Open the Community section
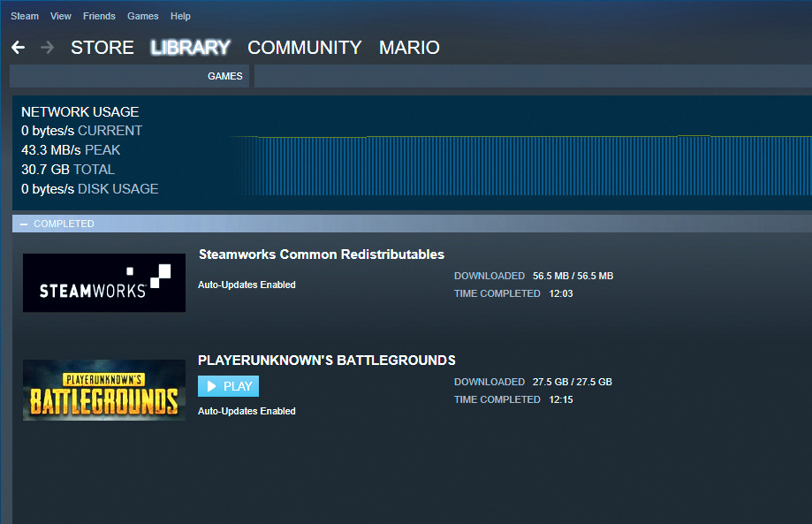The height and width of the screenshot is (524, 812). click(x=305, y=48)
